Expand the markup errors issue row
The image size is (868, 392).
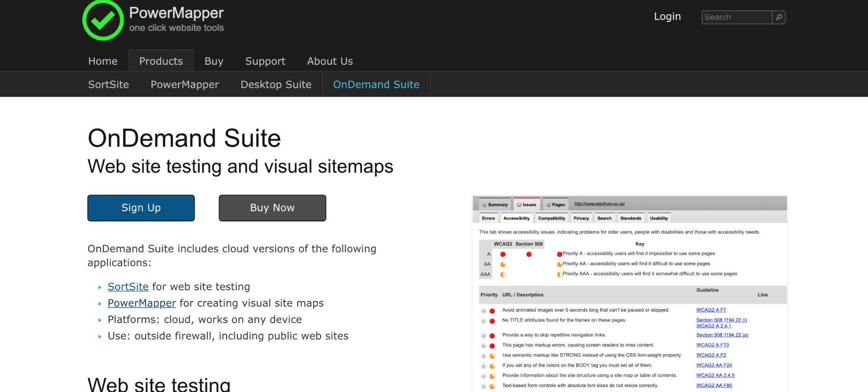(x=484, y=345)
